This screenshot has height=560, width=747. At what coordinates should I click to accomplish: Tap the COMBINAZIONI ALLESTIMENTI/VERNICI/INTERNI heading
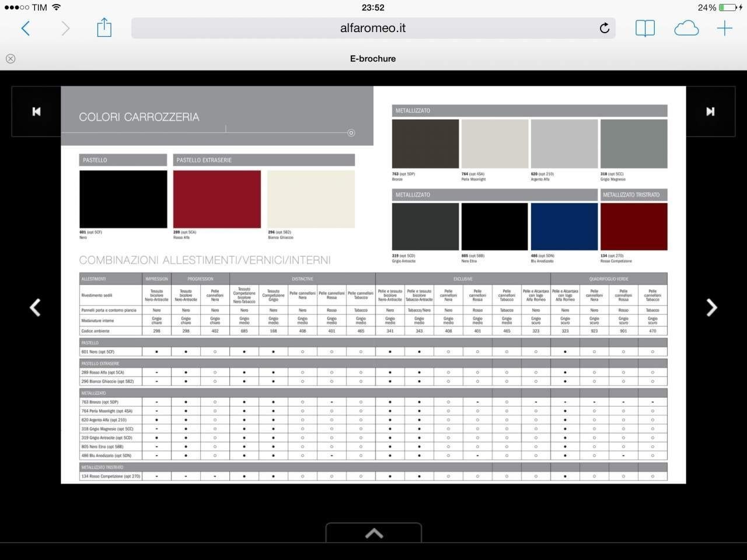point(205,260)
